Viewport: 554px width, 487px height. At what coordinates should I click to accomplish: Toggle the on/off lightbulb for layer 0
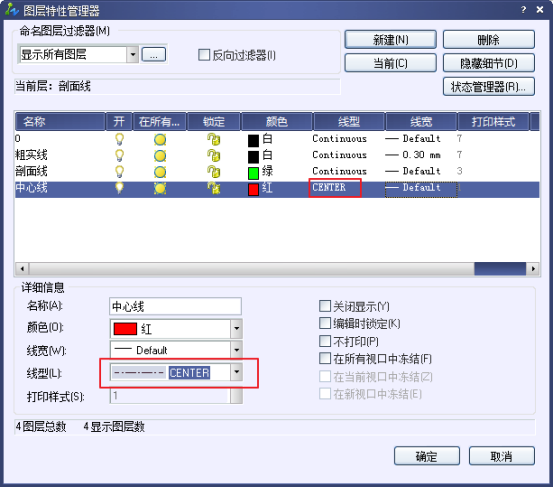pyautogui.click(x=119, y=139)
